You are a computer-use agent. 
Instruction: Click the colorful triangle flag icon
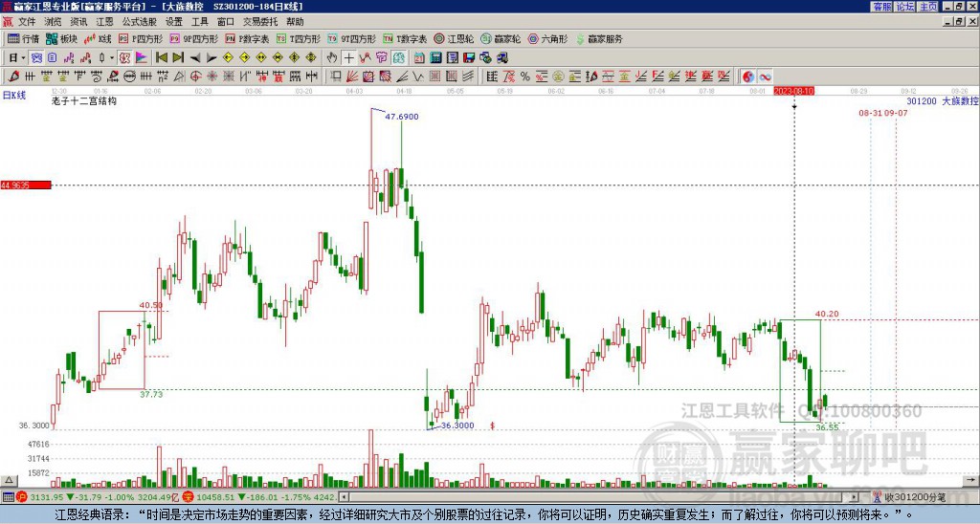click(x=142, y=58)
